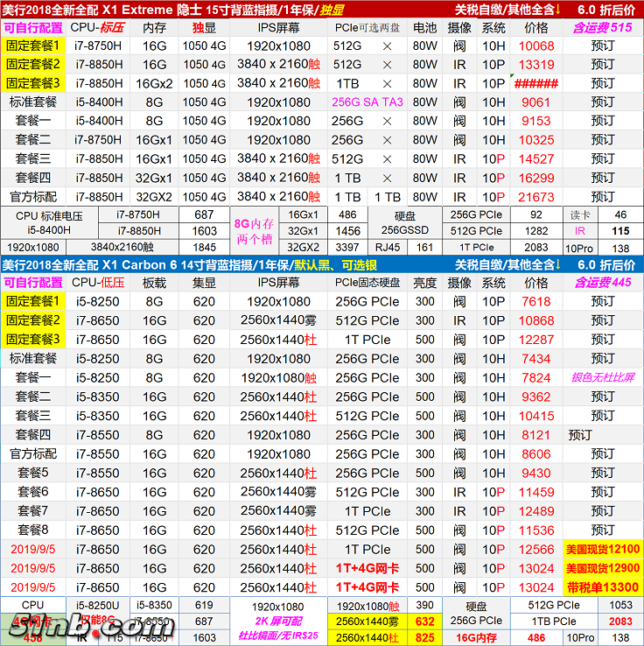
Task: Click the 银色无杜比屏 note cell
Action: 602,378
